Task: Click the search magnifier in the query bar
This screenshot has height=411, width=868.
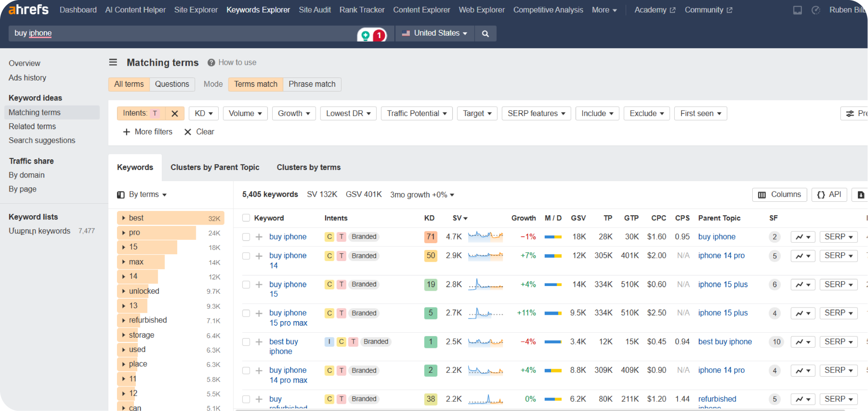Action: pyautogui.click(x=485, y=33)
